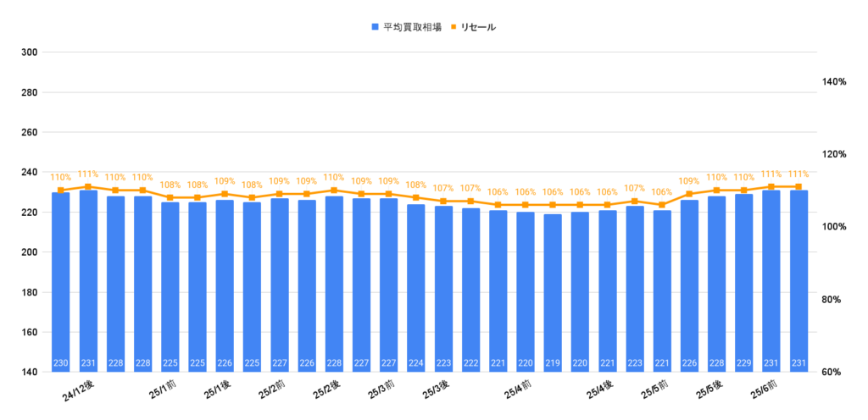Click the 25/3前 x-axis label
The image size is (868, 420).
381,390
